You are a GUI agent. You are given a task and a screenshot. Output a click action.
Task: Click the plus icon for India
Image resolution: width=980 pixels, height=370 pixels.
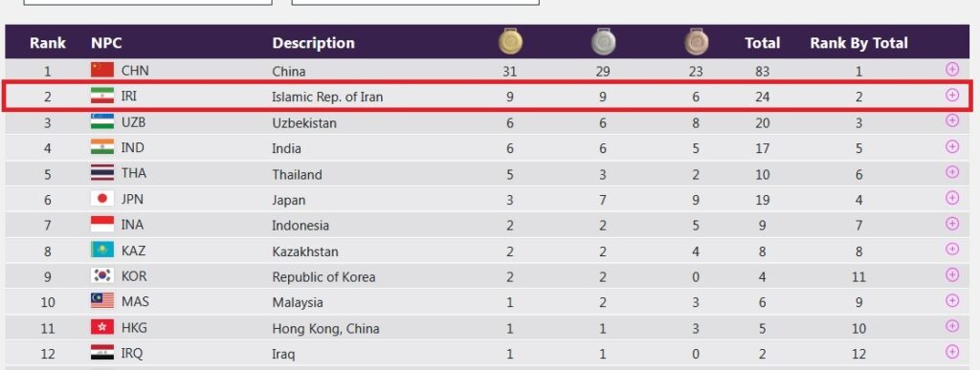[x=952, y=146]
